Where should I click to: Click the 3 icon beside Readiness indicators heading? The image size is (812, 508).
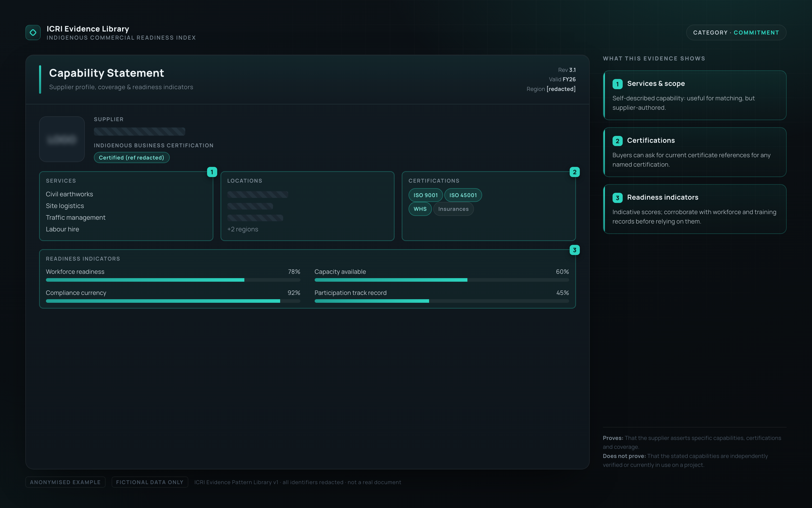[617, 198]
